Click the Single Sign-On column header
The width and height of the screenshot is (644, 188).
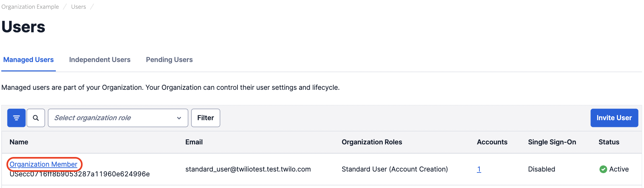click(x=552, y=142)
